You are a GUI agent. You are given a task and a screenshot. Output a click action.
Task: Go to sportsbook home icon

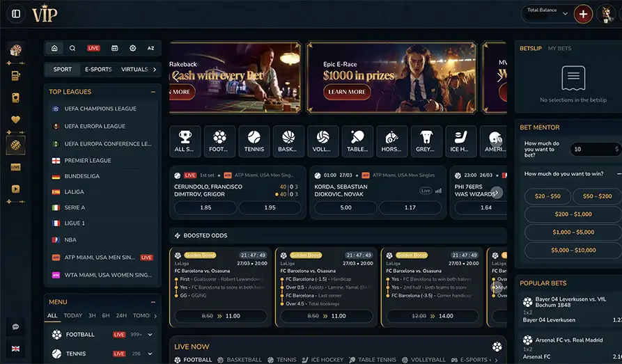(54, 48)
